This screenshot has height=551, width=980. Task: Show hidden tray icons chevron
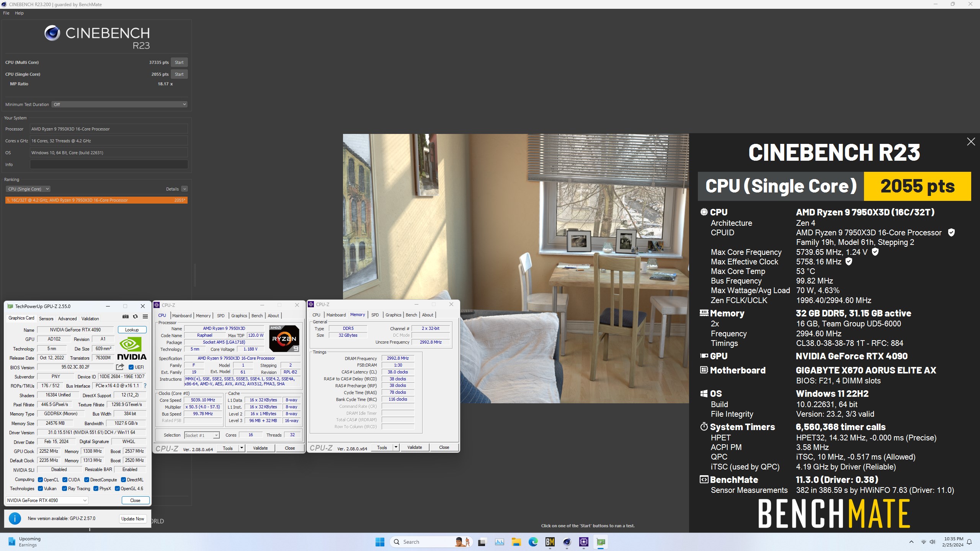pos(911,542)
